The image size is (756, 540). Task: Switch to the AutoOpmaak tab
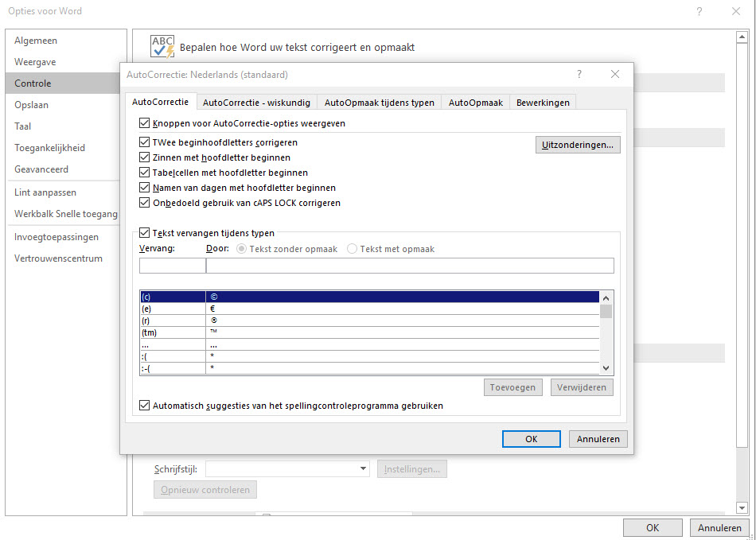[x=476, y=103]
